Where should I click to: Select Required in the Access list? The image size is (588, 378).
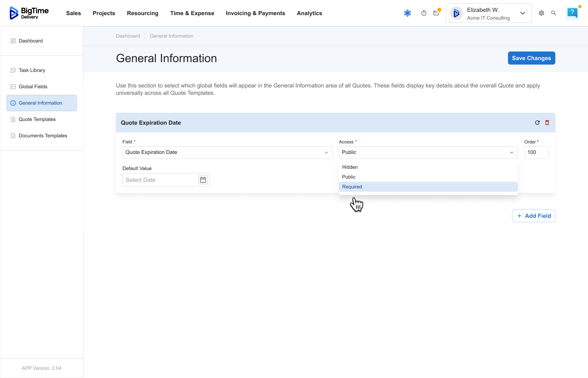(x=352, y=187)
